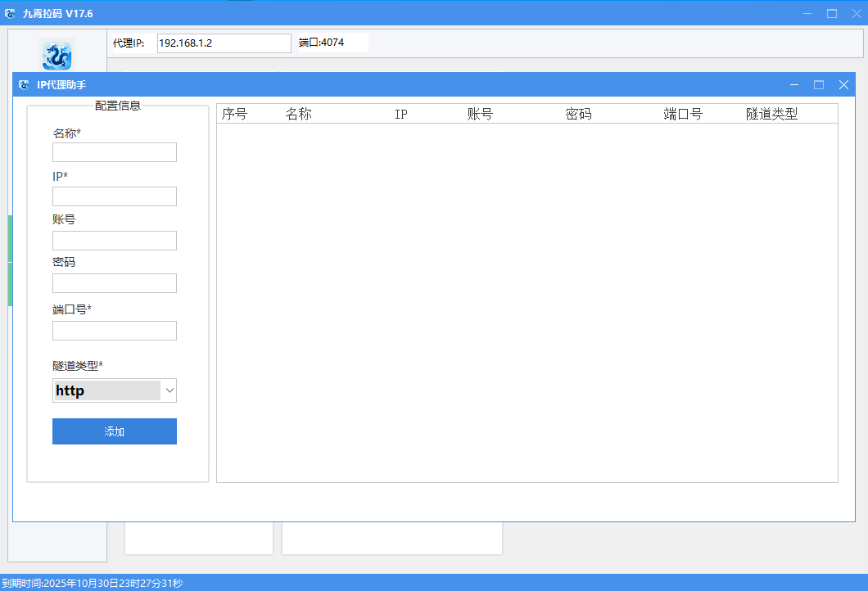The width and height of the screenshot is (868, 591).
Task: Click the dragon logo icon in sidebar
Action: [x=57, y=55]
